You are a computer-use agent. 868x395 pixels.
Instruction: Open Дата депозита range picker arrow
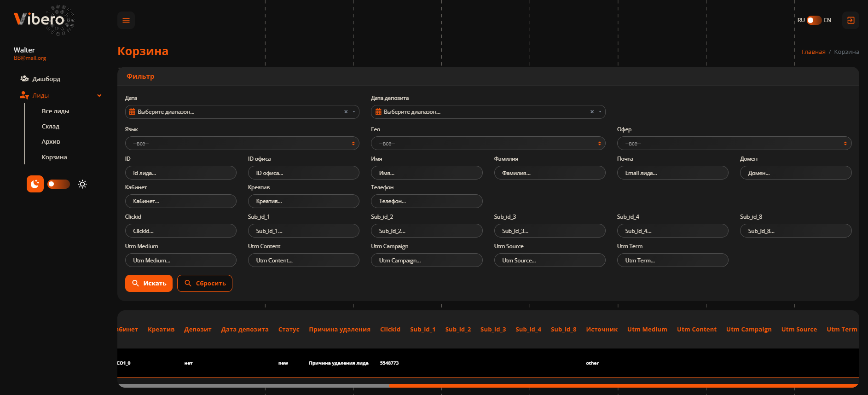point(600,112)
